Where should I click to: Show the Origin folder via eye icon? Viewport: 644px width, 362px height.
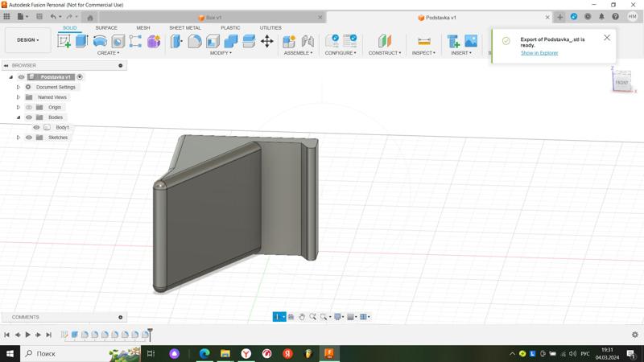pyautogui.click(x=29, y=107)
